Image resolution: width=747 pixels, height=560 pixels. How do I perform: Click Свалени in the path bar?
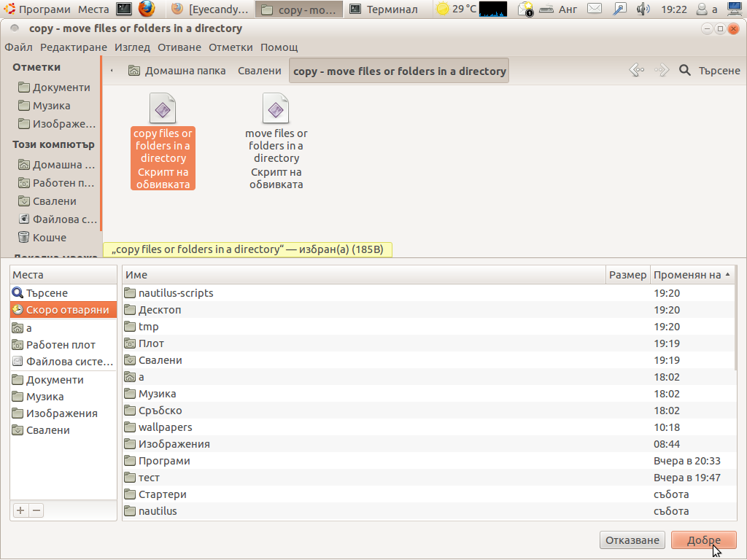click(259, 71)
